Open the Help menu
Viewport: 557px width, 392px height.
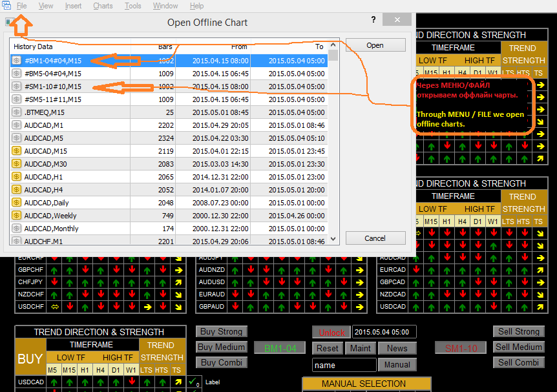[196, 6]
